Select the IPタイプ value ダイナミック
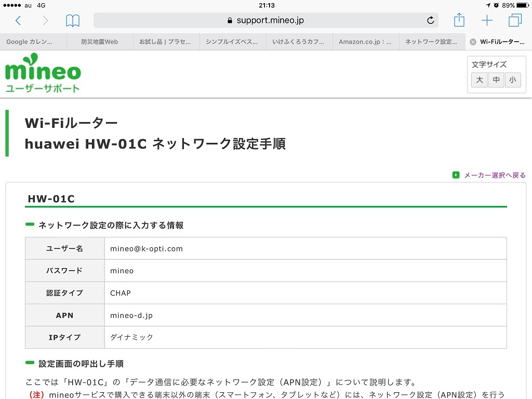Viewport: 532px width, 399px height. click(x=131, y=337)
